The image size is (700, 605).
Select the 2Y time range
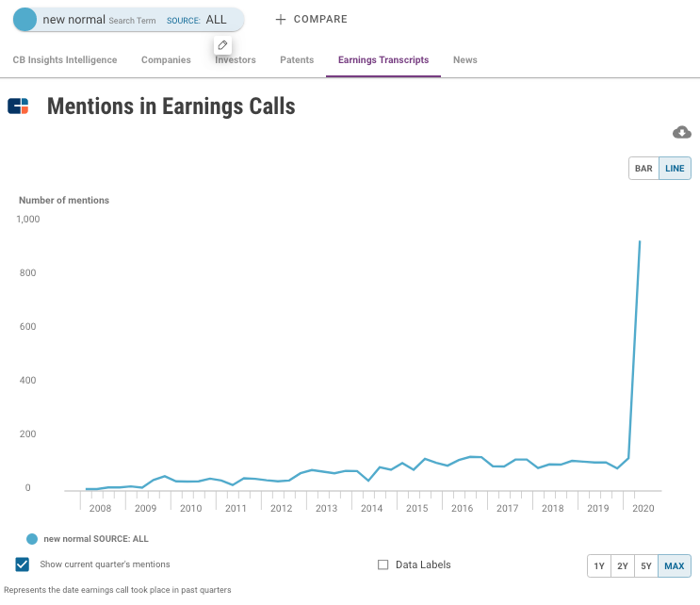tap(623, 566)
